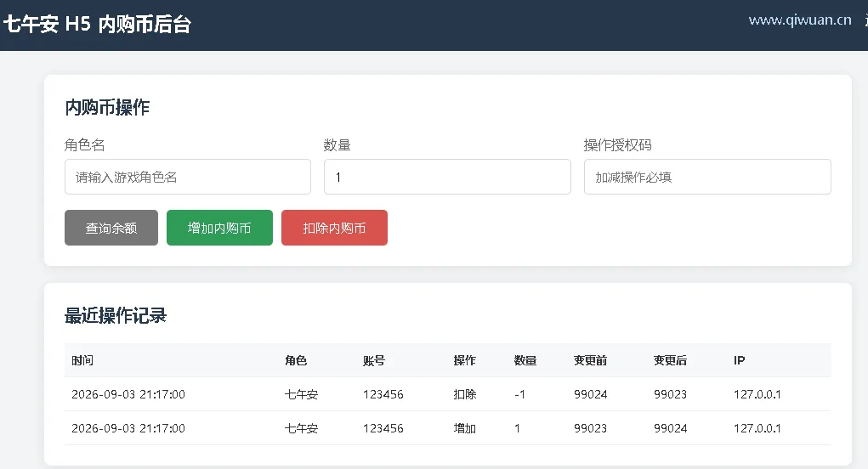The height and width of the screenshot is (469, 868).
Task: Click the green 增加内购币 button
Action: (220, 228)
